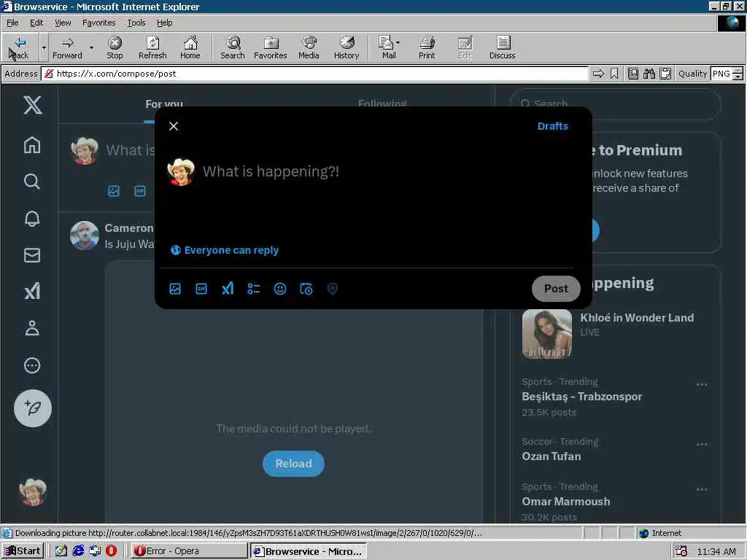747x560 pixels.
Task: Open more options for Beşiktaş trend
Action: (702, 384)
